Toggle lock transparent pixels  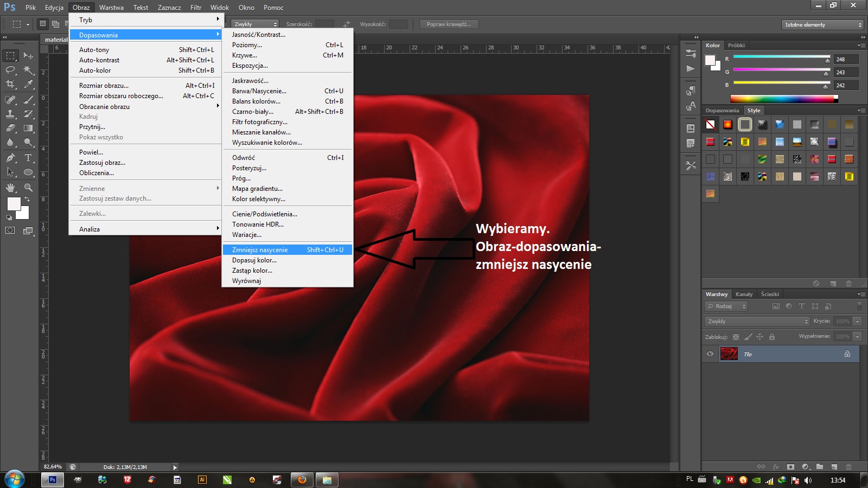(x=736, y=337)
